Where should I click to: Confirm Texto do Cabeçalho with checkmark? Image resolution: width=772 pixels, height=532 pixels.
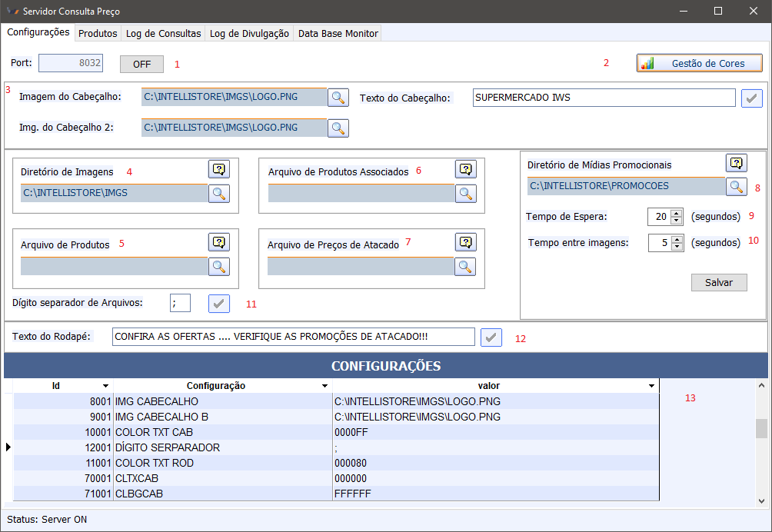pos(751,98)
